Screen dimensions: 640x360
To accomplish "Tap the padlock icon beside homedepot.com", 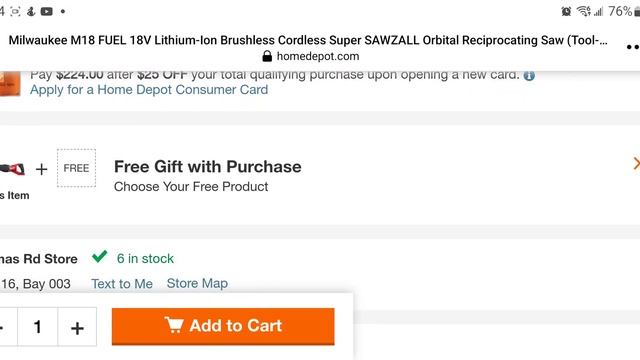I will pyautogui.click(x=267, y=56).
